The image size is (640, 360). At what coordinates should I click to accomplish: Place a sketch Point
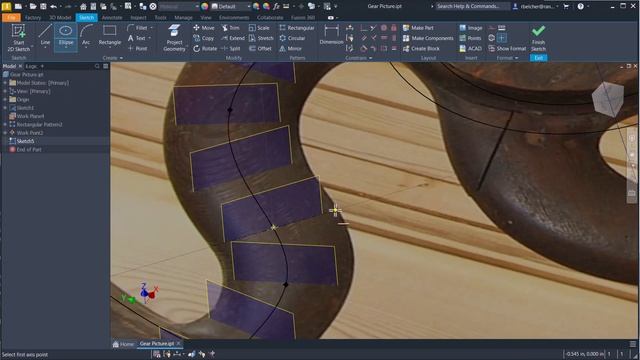[137, 48]
